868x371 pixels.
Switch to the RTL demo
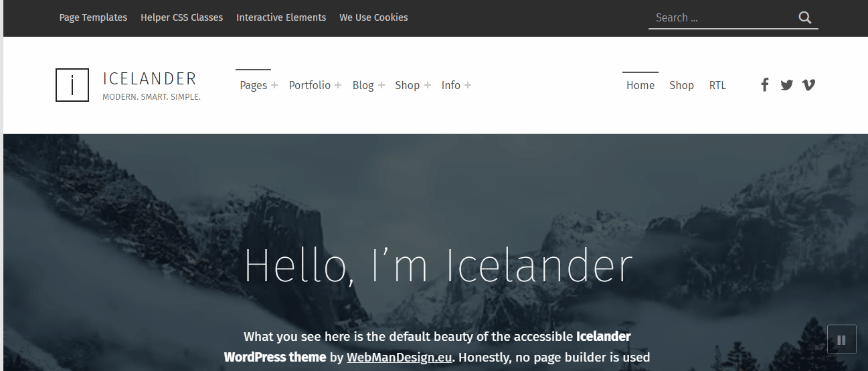[x=717, y=85]
